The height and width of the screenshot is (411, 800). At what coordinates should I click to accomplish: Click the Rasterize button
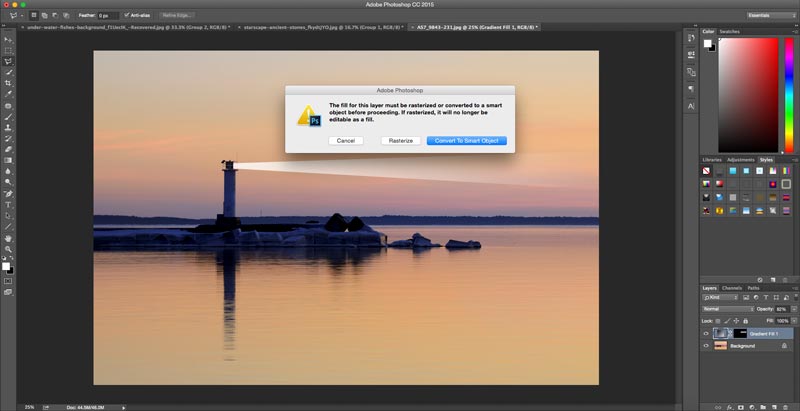tap(401, 141)
